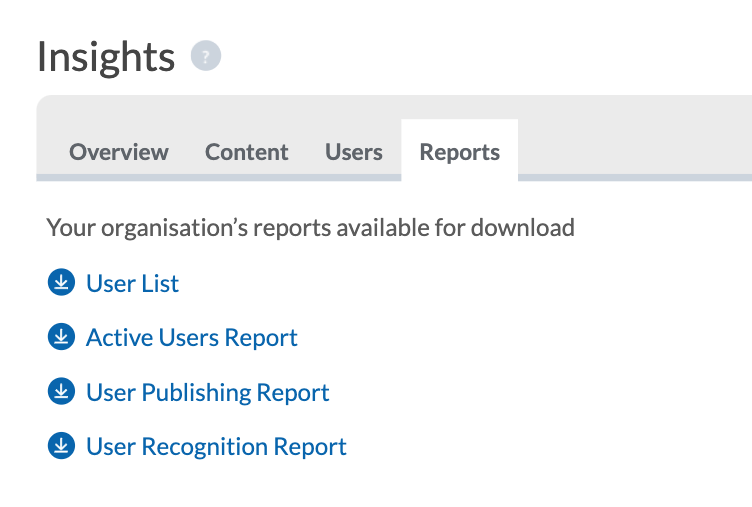Image resolution: width=752 pixels, height=507 pixels.
Task: Click the download icon for User Recognition Report
Action: (x=61, y=446)
